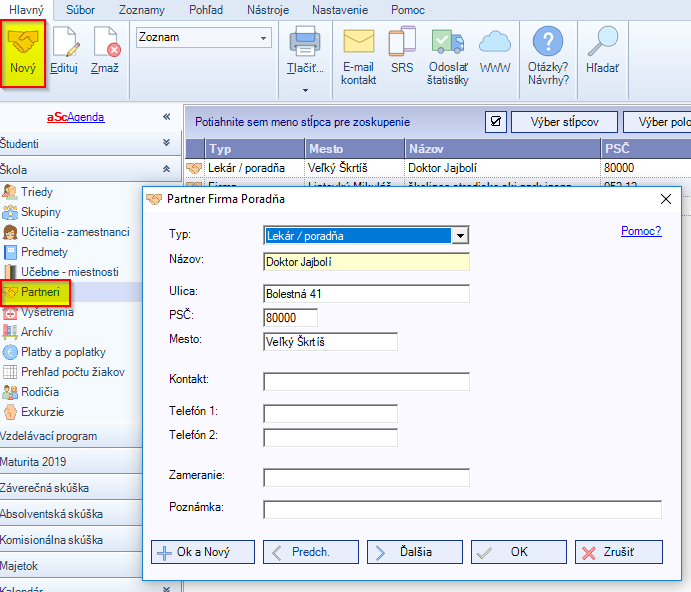Click Otázky? Návrhy? question icon
The image size is (691, 592).
pyautogui.click(x=548, y=41)
